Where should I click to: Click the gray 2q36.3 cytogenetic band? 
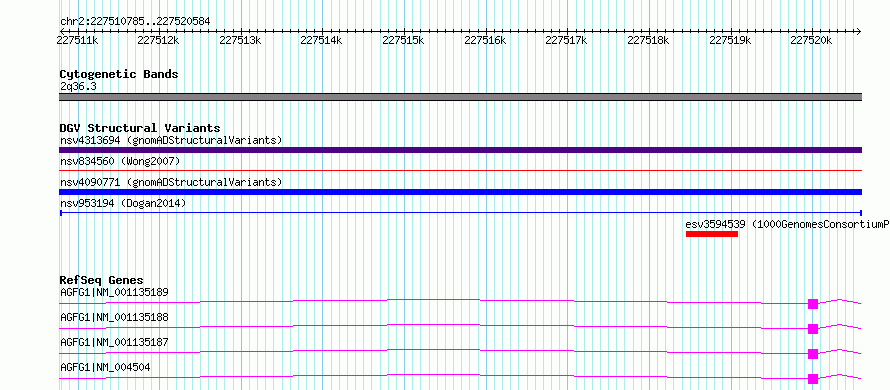(460, 97)
